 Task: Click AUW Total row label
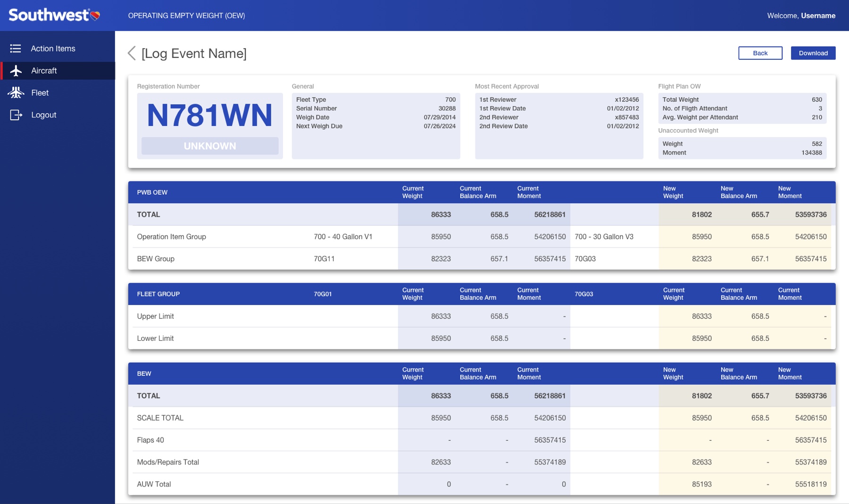[154, 485]
